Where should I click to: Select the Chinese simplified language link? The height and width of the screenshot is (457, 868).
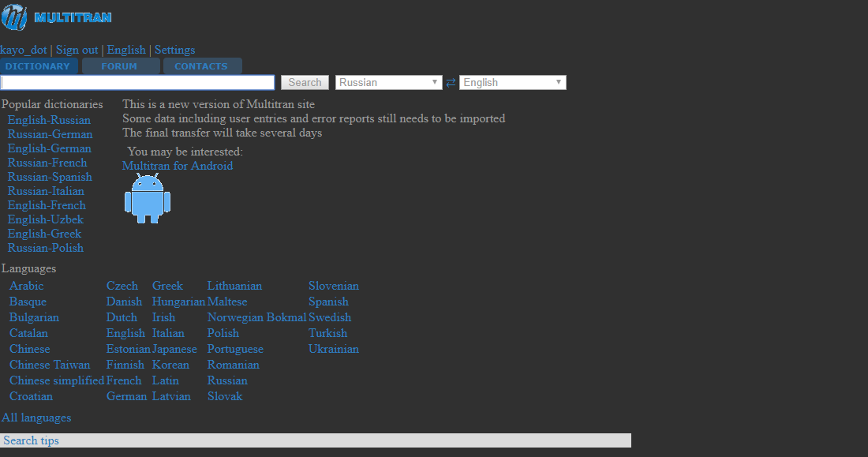(57, 380)
